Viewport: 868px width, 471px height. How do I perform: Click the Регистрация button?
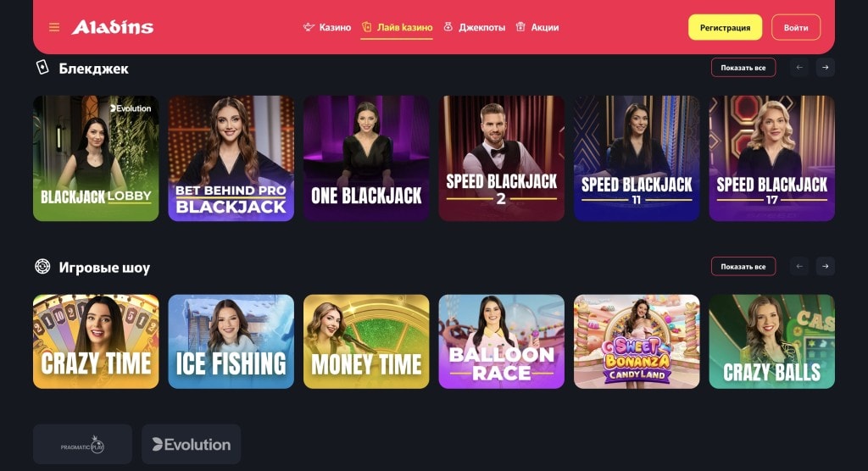(726, 27)
